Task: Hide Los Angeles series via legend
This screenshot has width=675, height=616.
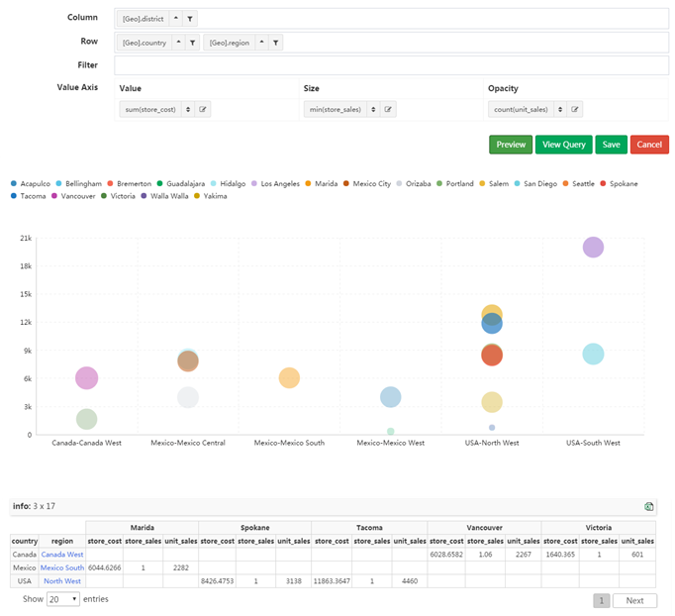Action: point(278,184)
